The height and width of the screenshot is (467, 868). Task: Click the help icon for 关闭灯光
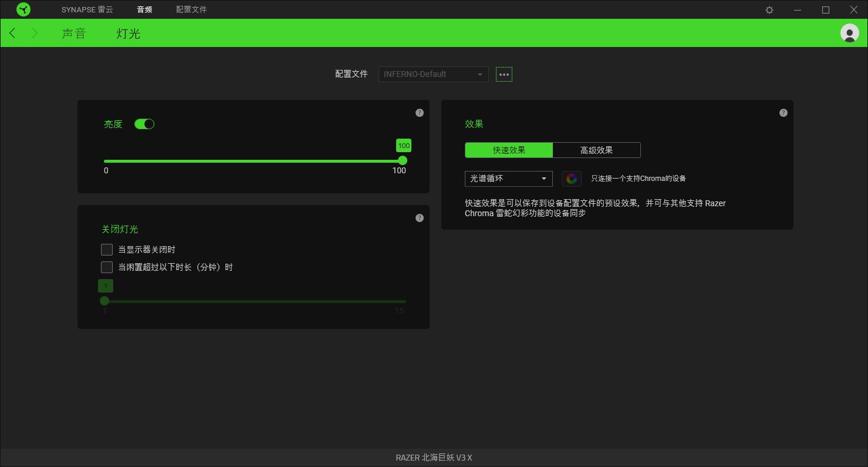[420, 218]
